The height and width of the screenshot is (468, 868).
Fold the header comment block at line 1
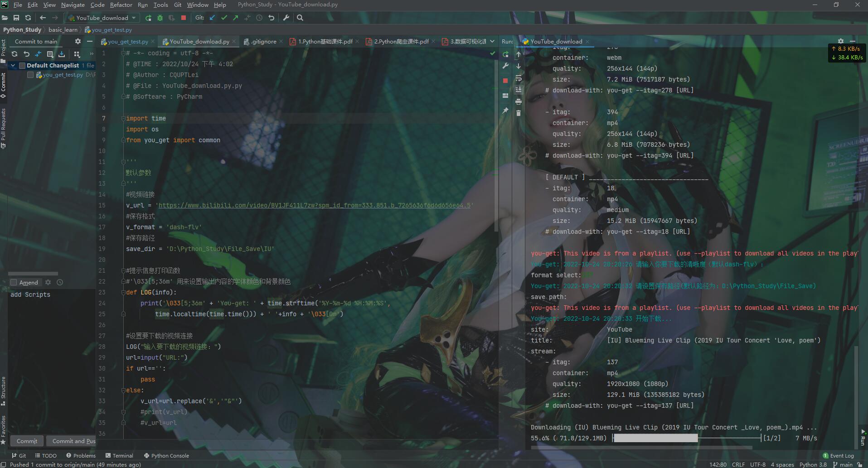click(123, 53)
